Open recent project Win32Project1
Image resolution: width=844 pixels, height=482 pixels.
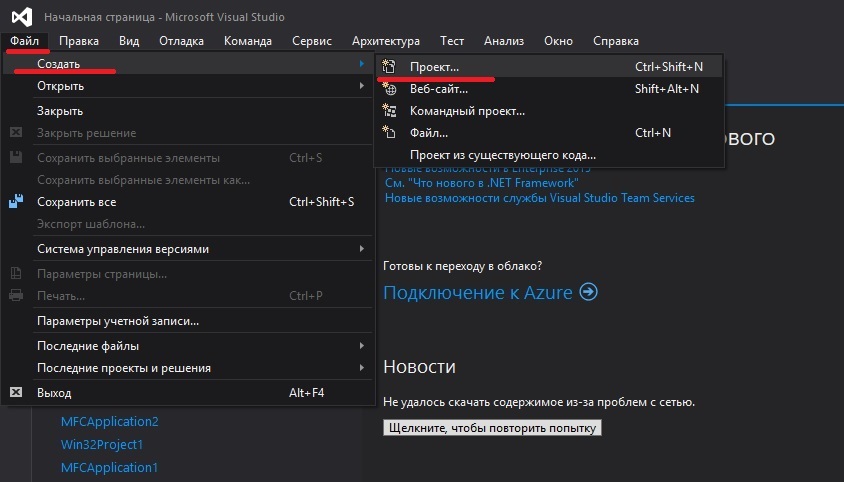(x=102, y=444)
